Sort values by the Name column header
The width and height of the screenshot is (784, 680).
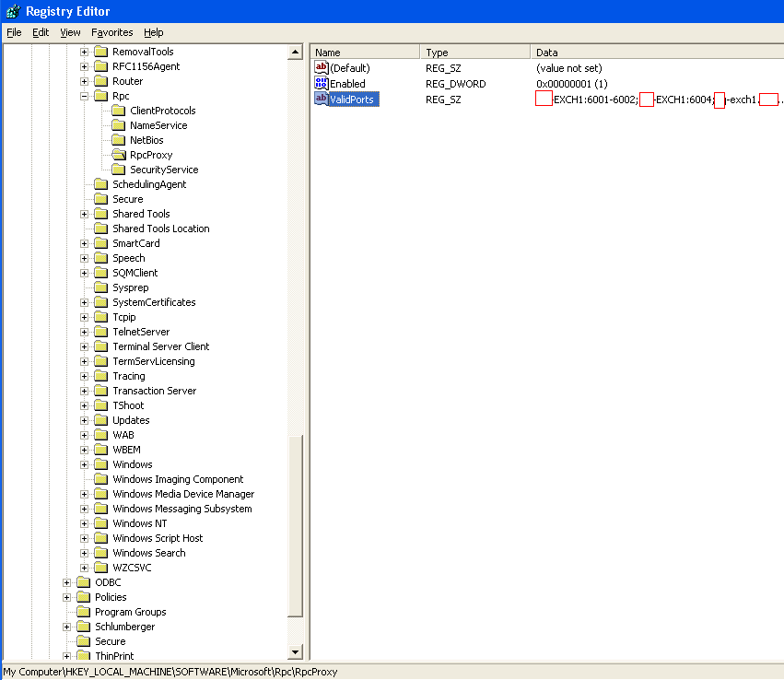pyautogui.click(x=365, y=52)
